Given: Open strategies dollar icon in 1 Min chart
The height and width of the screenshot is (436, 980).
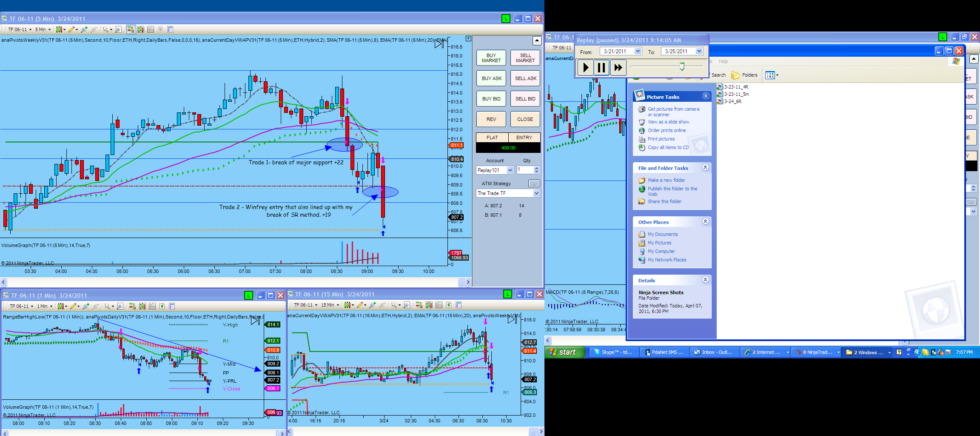Looking at the screenshot, I should pos(162,306).
